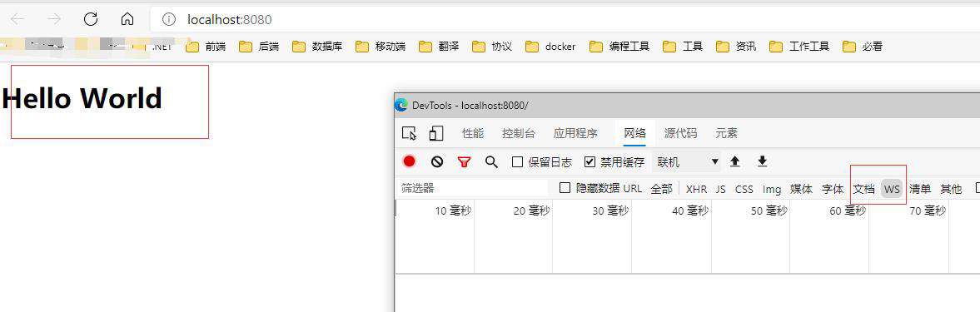Open the 协议 bookmarks folder

[492, 47]
